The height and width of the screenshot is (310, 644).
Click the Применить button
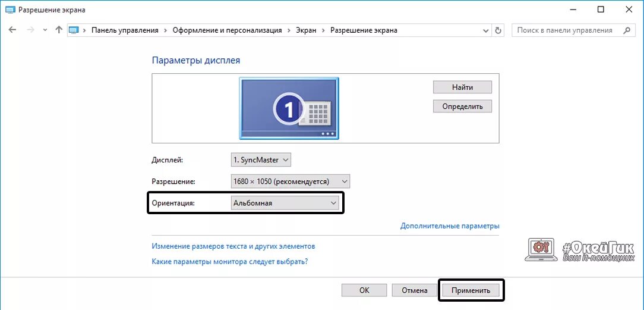point(471,290)
